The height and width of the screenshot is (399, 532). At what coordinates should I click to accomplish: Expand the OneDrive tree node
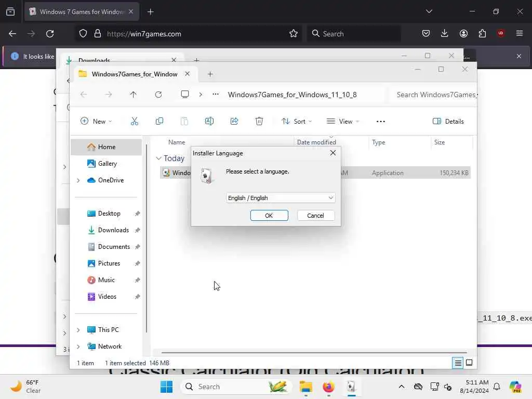(x=78, y=180)
